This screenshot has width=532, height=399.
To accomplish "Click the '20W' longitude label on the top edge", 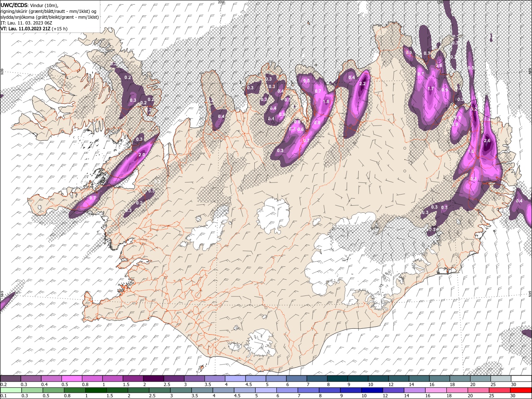I will (221, 2).
